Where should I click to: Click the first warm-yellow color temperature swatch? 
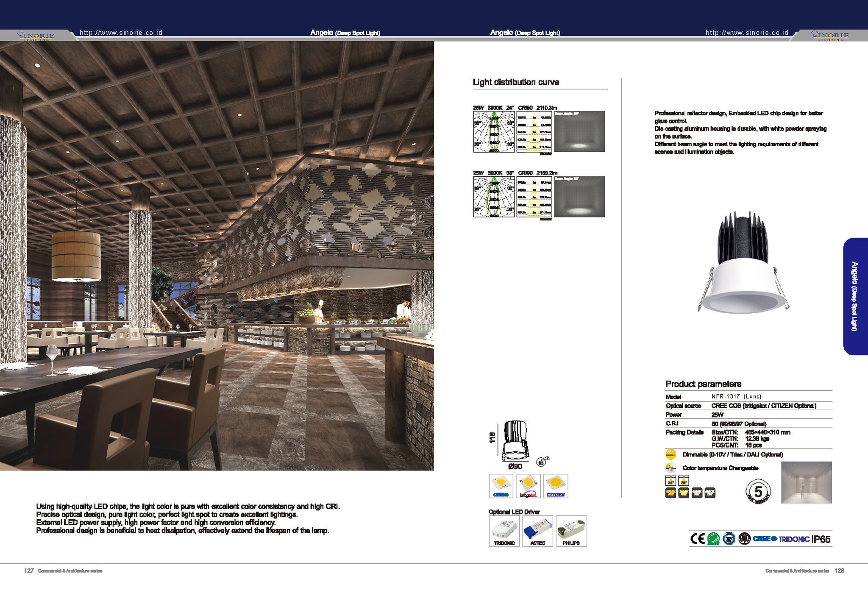coord(670,493)
